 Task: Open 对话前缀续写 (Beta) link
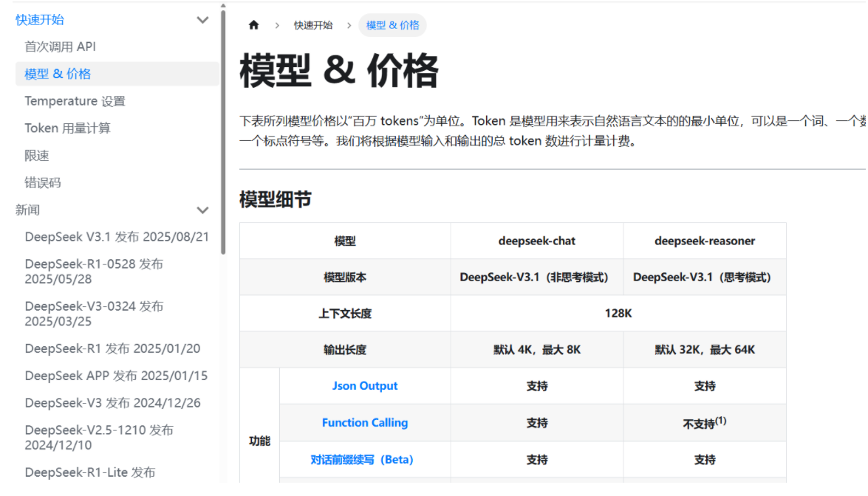tap(362, 460)
